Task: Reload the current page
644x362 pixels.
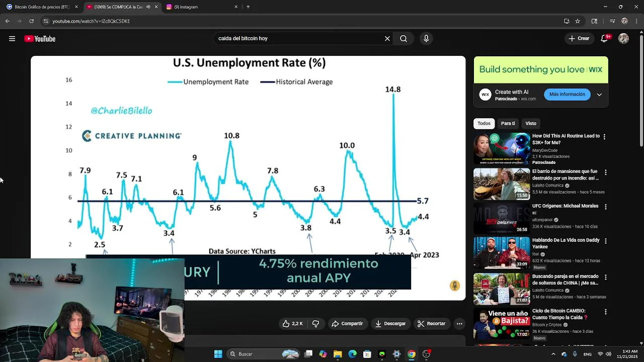Action: click(31, 21)
